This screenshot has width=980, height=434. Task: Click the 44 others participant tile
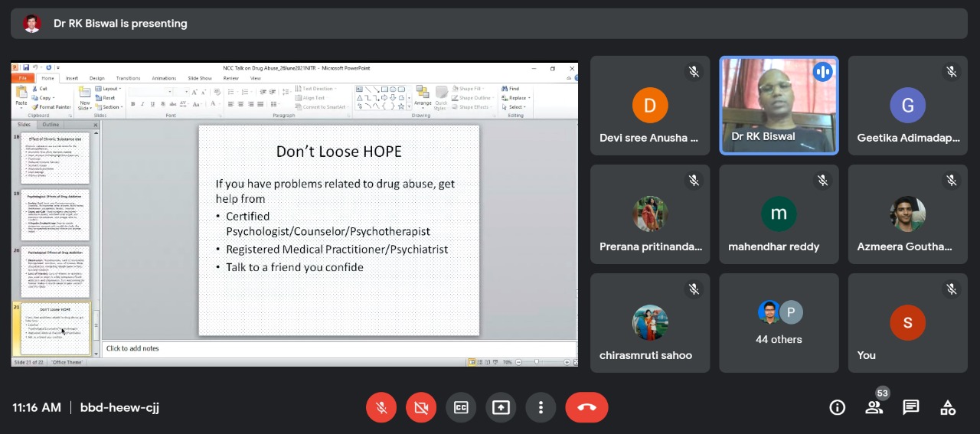tap(779, 323)
